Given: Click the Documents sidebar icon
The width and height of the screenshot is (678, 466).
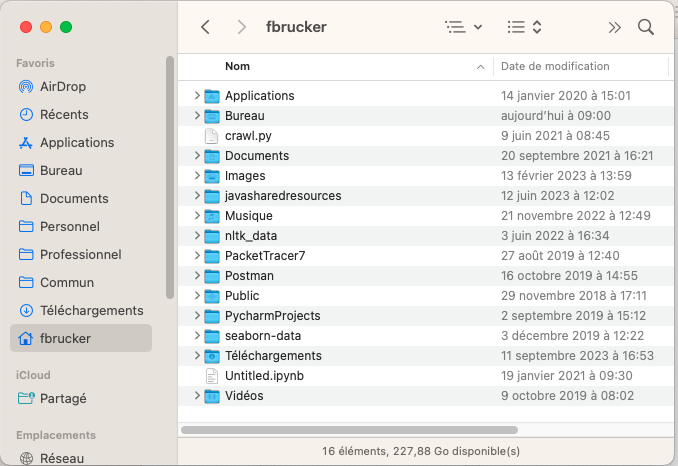Looking at the screenshot, I should pos(26,198).
